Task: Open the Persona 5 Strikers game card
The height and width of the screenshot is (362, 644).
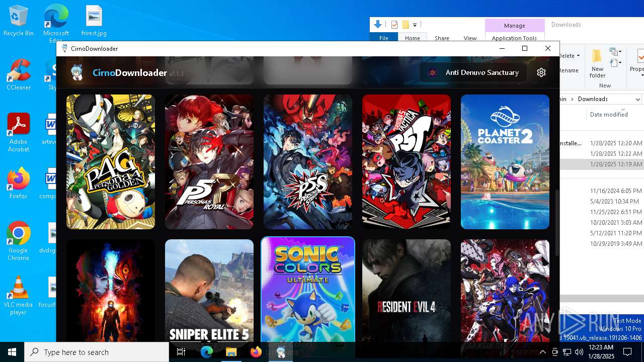Action: [308, 162]
